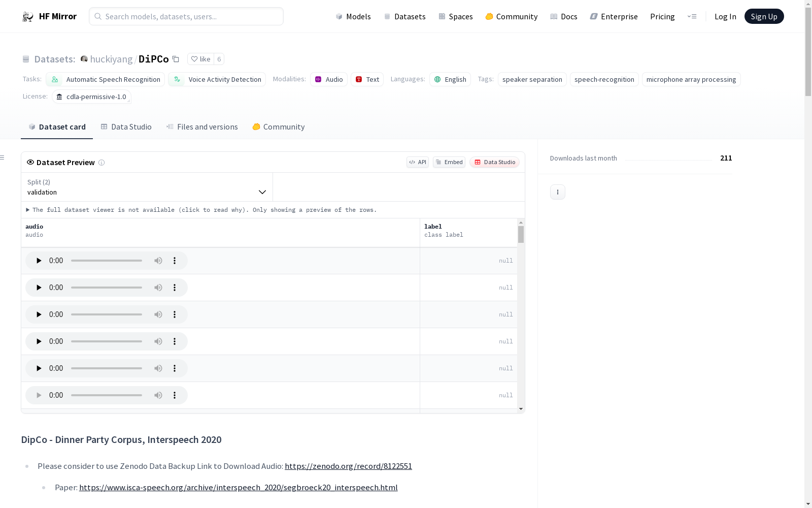Open the Split validation dropdown

coord(147,187)
